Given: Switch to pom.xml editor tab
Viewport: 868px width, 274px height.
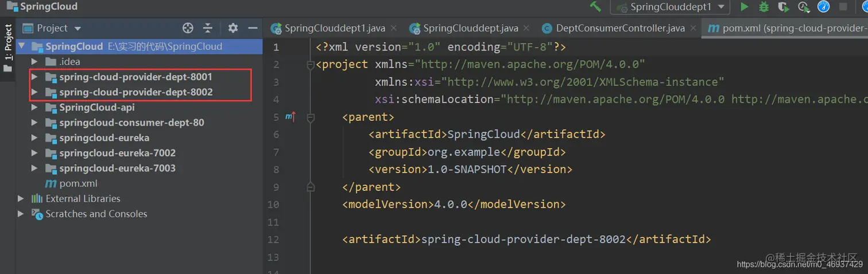Looking at the screenshot, I should (786, 28).
